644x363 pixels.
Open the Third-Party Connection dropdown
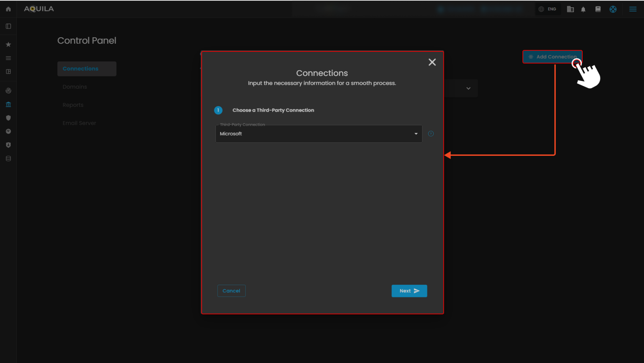[x=319, y=134]
